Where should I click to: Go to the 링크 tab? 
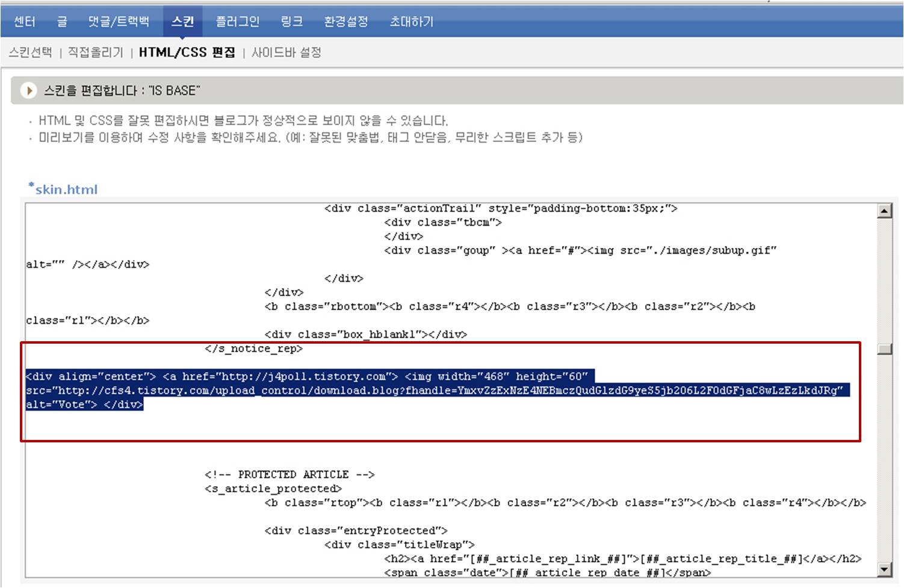[292, 22]
